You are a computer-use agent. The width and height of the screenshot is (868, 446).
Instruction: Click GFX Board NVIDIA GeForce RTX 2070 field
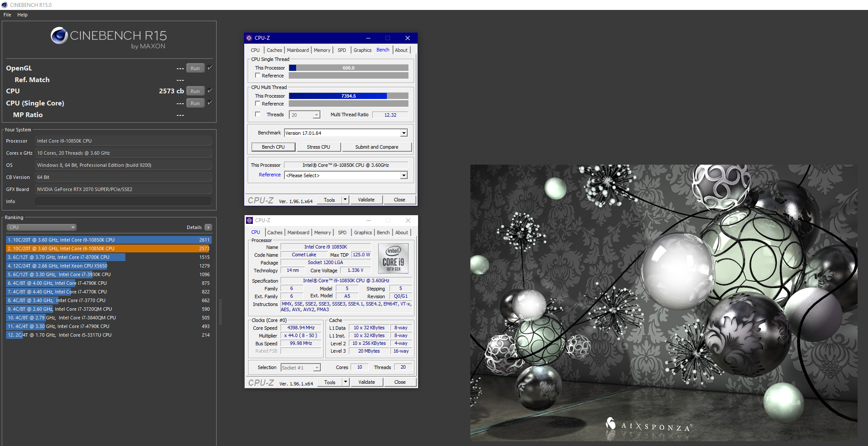[123, 189]
